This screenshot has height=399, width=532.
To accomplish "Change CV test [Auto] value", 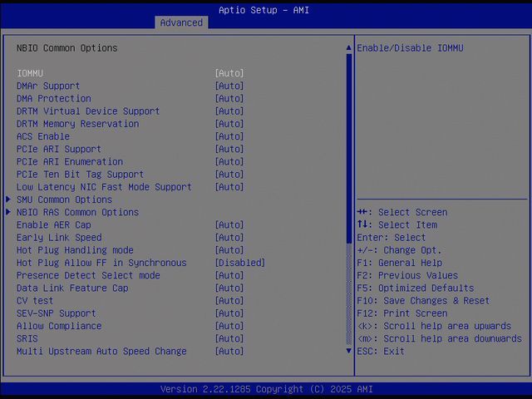I will tap(229, 301).
